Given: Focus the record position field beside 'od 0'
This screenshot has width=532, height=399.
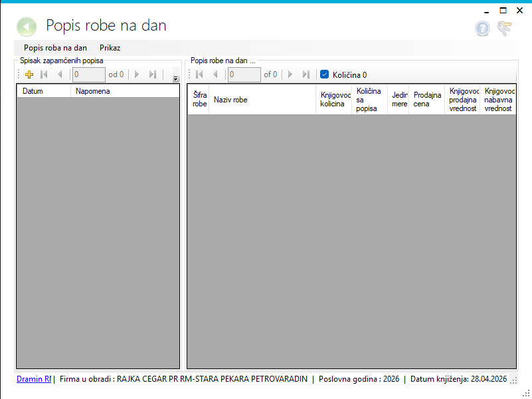Looking at the screenshot, I should 89,74.
